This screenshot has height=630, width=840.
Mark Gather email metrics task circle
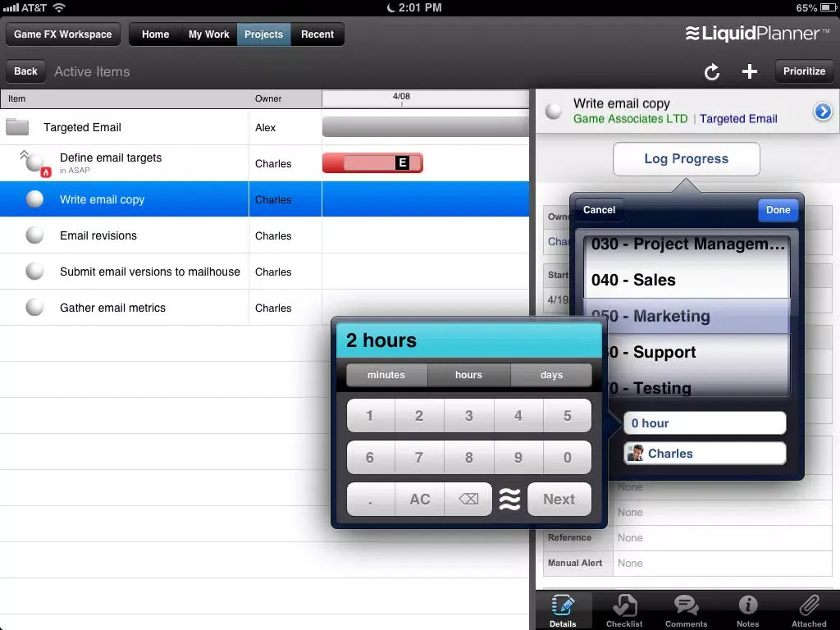pos(34,308)
